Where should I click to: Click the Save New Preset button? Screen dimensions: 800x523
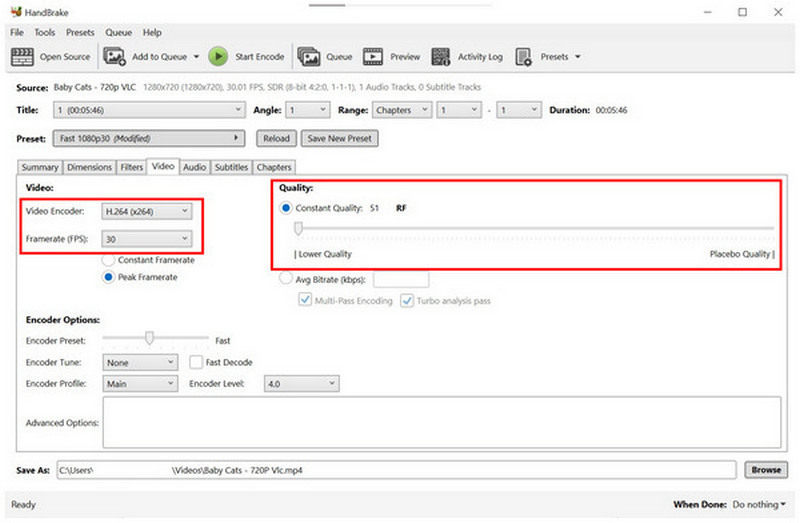pos(341,138)
